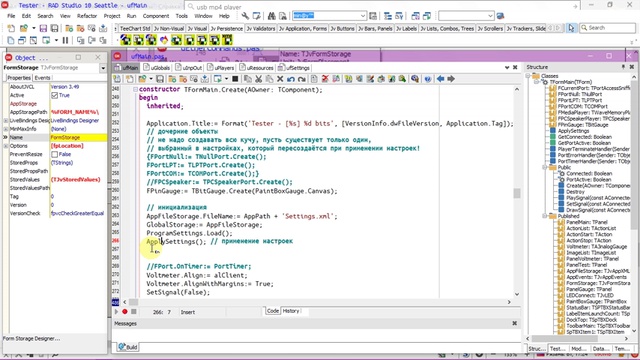This screenshot has width=640, height=360.
Task: Click the red record macro button below editor
Action: pos(124,311)
